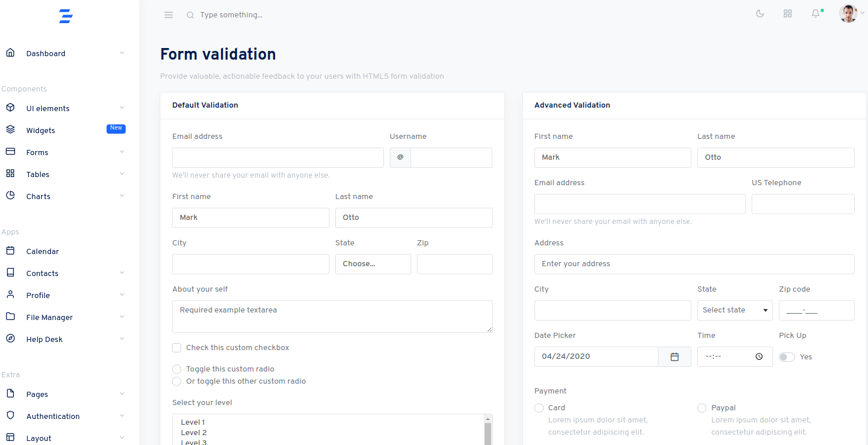Click the Widgets layers icon

point(10,130)
